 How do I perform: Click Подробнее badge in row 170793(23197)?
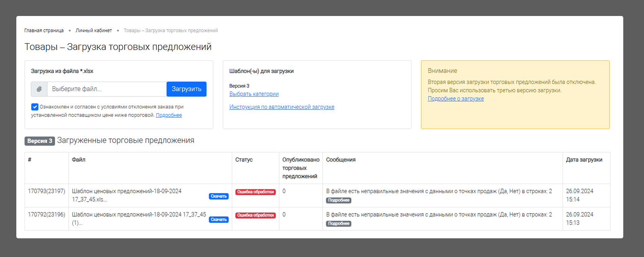coord(339,200)
